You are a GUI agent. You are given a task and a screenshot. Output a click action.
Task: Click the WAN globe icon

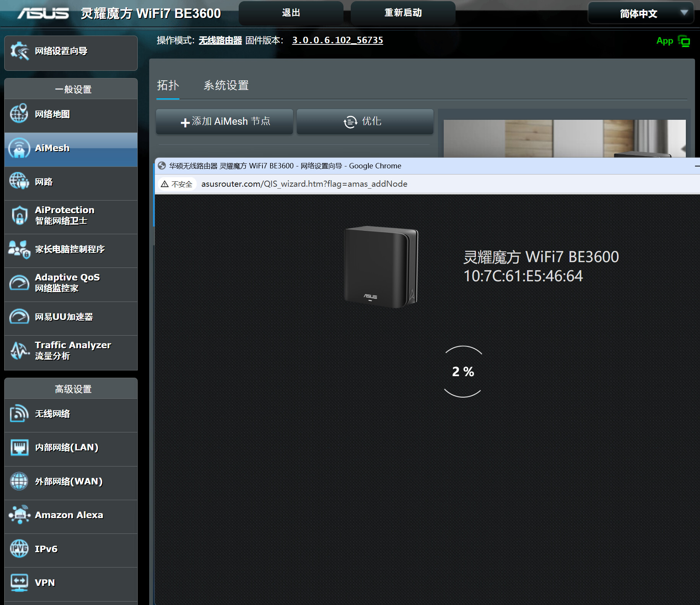[19, 481]
